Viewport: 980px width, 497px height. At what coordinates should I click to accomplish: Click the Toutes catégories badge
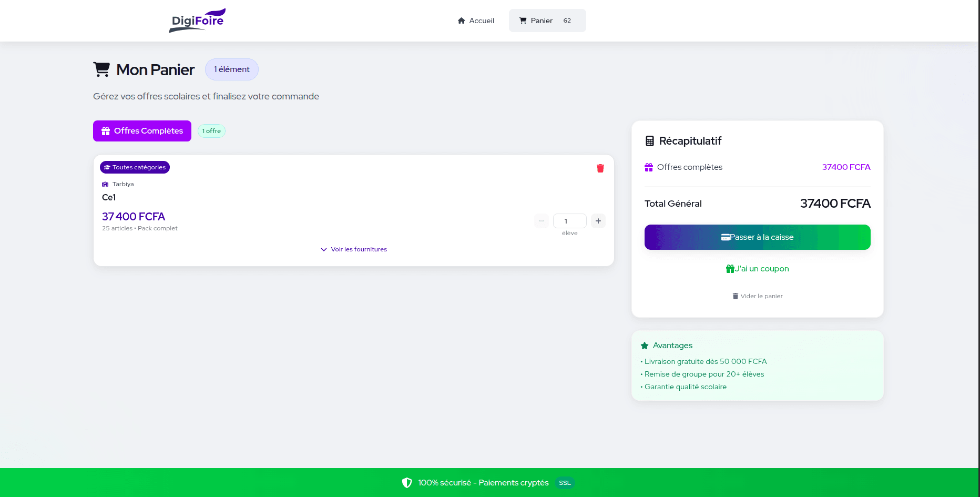click(x=135, y=167)
